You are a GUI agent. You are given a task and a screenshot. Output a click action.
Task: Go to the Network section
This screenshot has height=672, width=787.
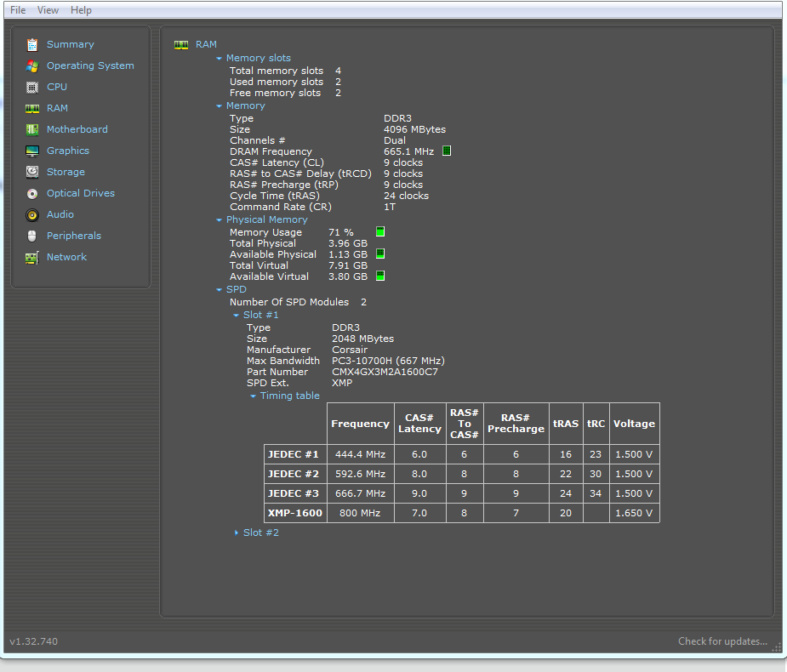point(66,257)
